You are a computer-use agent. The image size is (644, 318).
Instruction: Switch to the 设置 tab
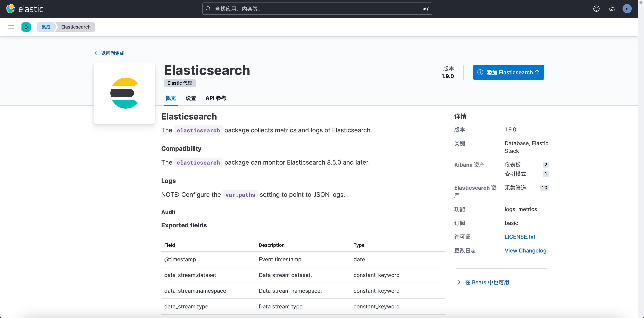tap(191, 98)
